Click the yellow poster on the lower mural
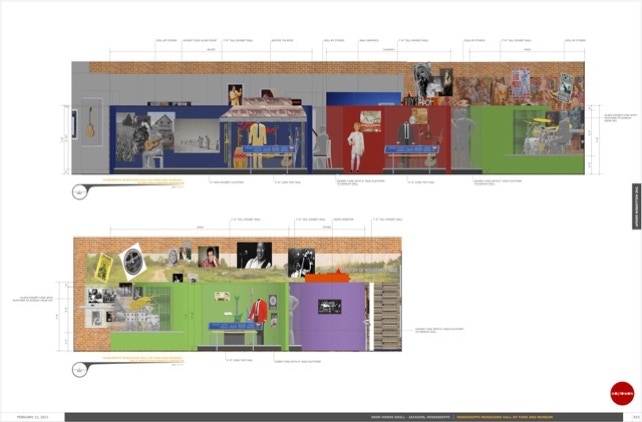Image resolution: width=642 pixels, height=422 pixels. pos(104,268)
